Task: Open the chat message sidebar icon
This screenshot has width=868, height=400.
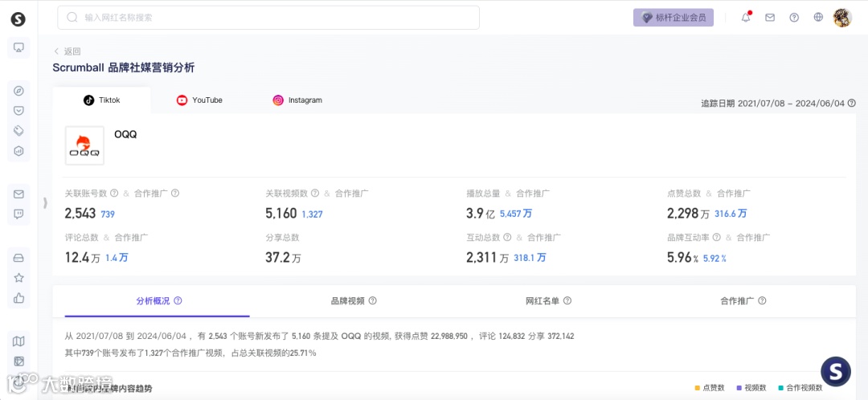Action: 18,214
